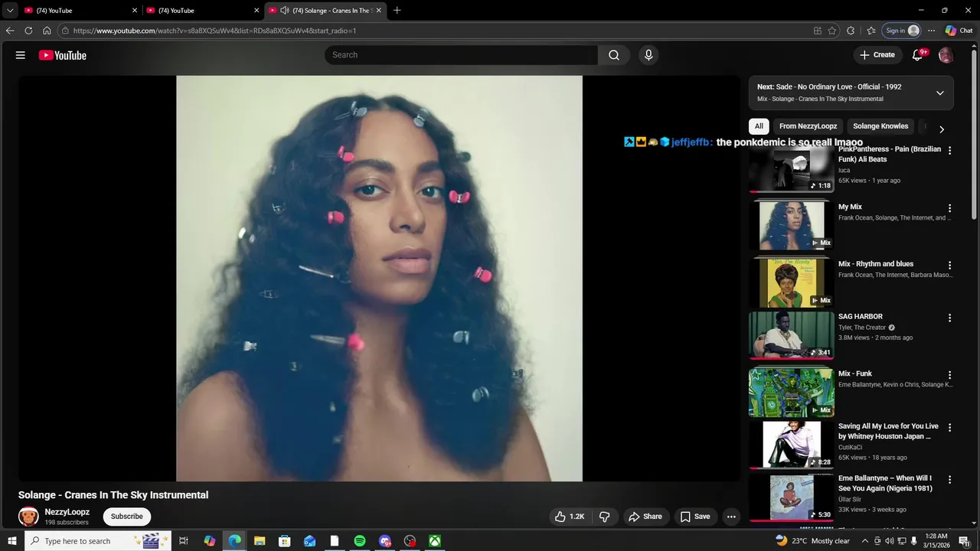Open options for Mix - Rhythm and blues
Screen dimensions: 980x551
point(949,266)
